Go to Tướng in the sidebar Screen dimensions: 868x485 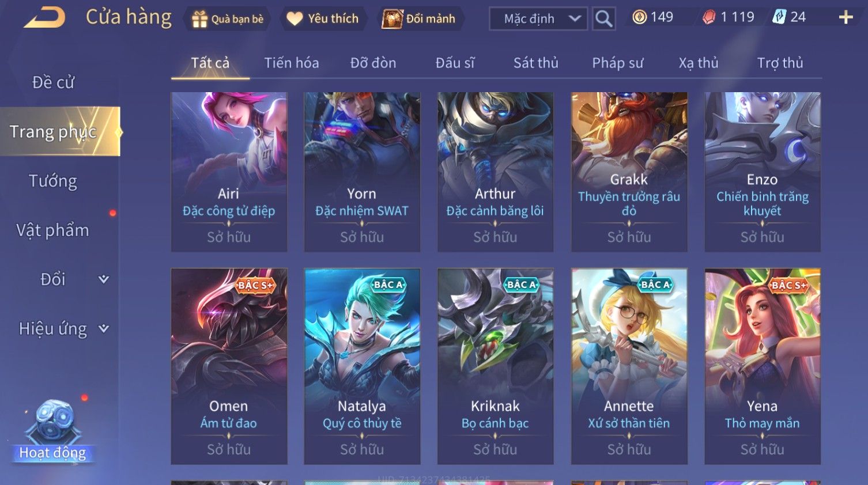point(53,181)
